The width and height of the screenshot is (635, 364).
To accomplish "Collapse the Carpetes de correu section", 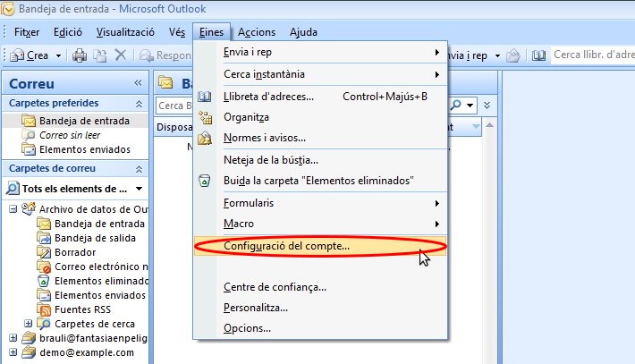I will (139, 169).
